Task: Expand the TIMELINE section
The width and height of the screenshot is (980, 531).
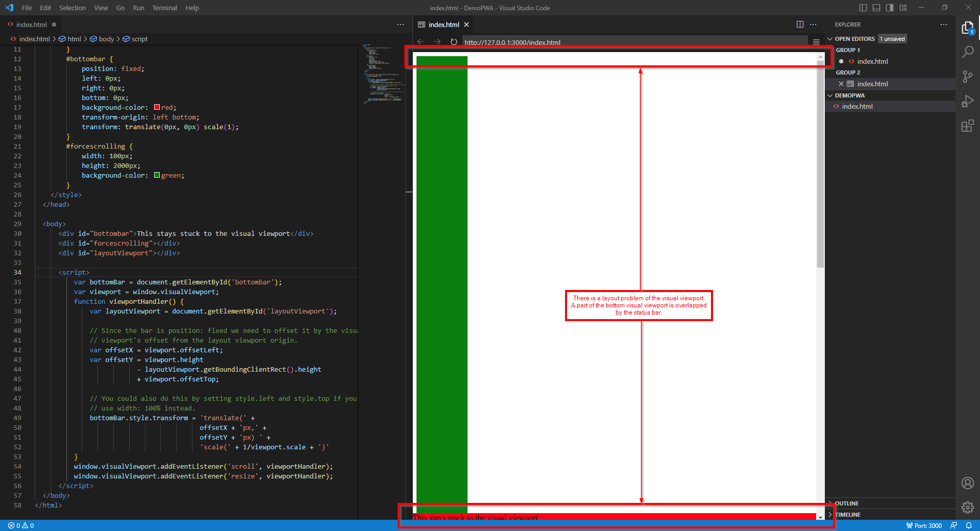Action: pos(847,515)
